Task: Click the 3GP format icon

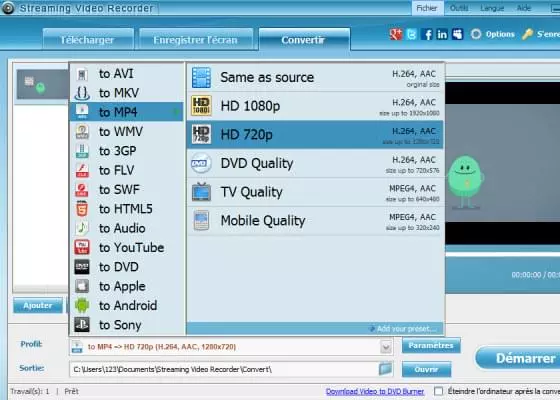Action: point(82,151)
